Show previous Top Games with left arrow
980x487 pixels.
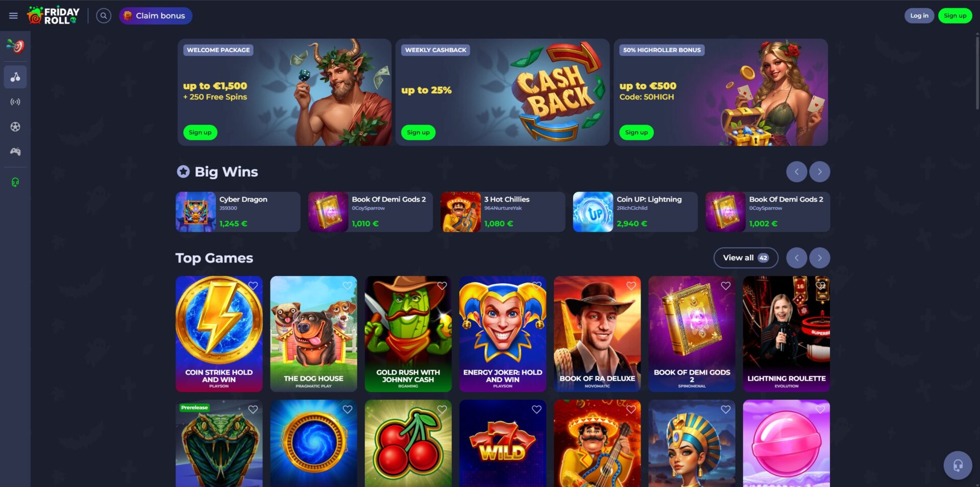[x=796, y=258]
